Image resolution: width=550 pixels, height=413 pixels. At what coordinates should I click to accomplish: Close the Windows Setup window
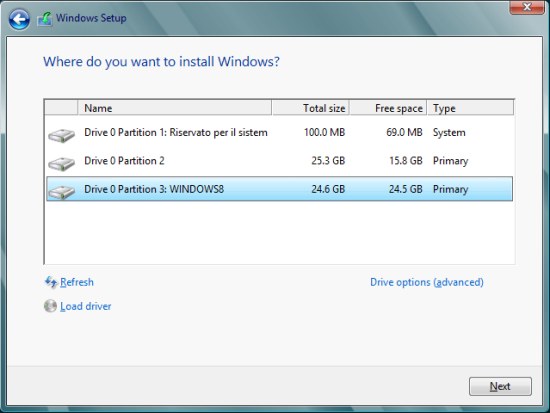coord(526,7)
